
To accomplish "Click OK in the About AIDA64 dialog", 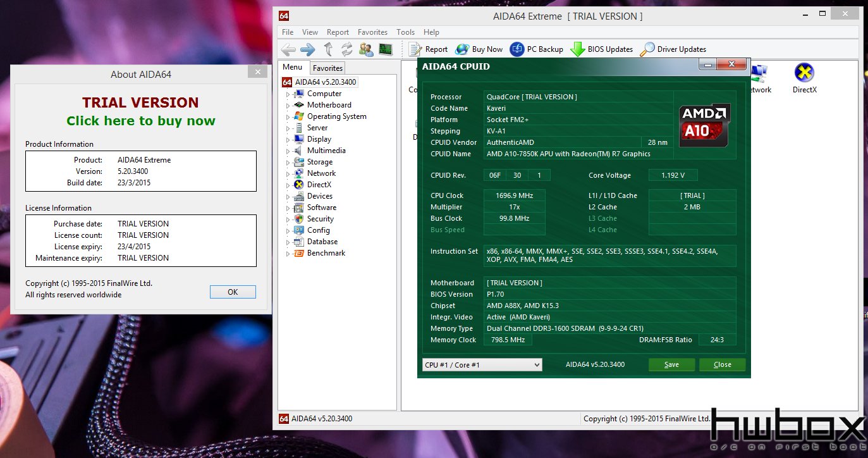I will pos(233,292).
